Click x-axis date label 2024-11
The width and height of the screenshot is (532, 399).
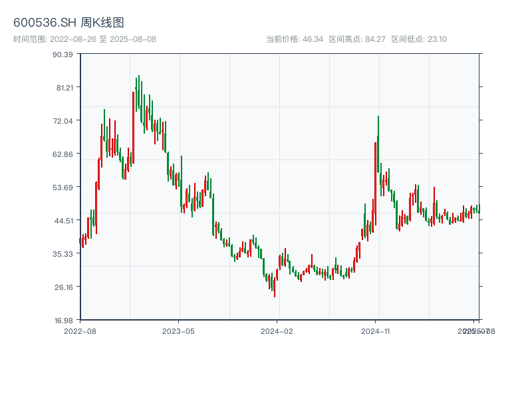click(375, 331)
